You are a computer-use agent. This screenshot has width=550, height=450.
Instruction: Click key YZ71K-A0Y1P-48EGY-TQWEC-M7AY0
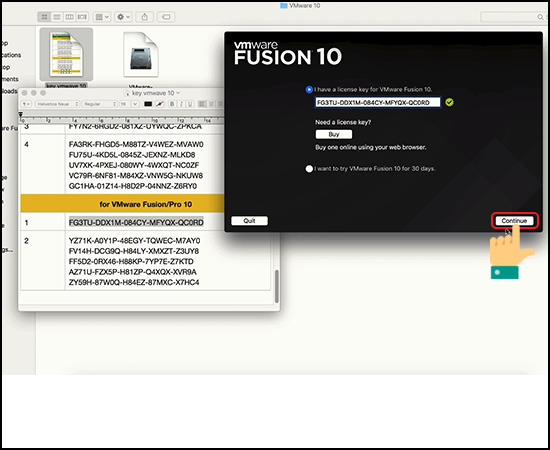click(x=134, y=241)
